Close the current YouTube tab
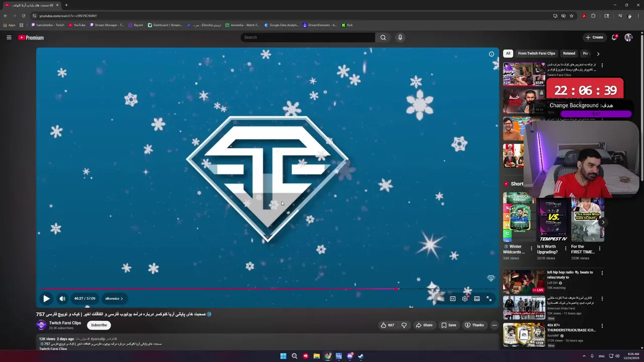 (x=57, y=5)
